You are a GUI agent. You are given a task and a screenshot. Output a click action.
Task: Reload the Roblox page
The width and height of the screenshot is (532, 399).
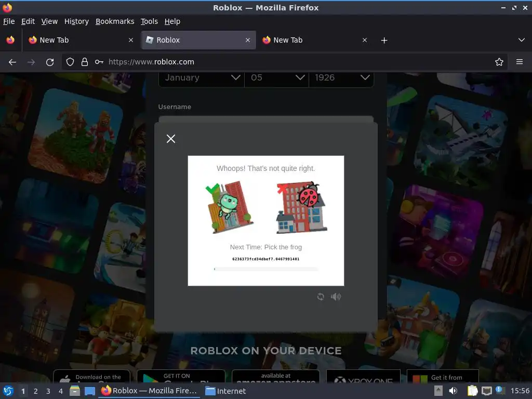(50, 62)
